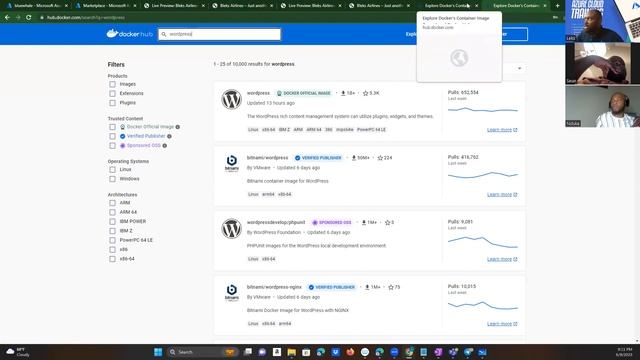Open the Windows Start menu

pyautogui.click(x=158, y=352)
